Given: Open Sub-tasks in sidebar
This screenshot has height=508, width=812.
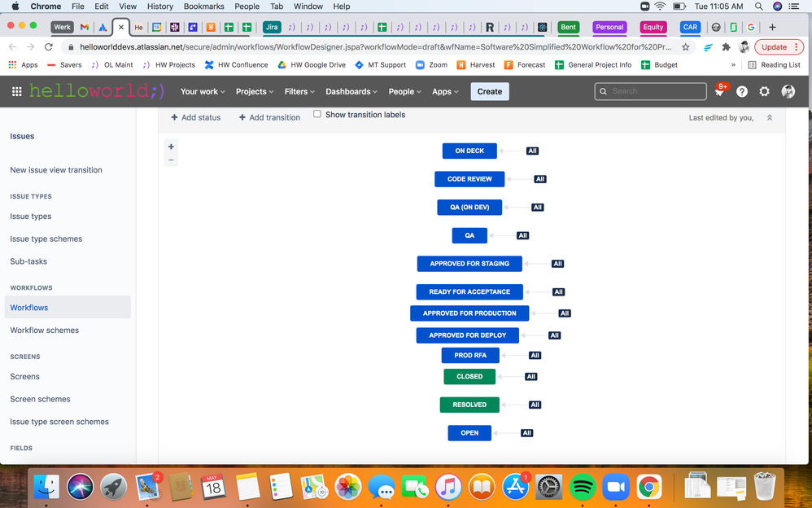Looking at the screenshot, I should click(28, 261).
